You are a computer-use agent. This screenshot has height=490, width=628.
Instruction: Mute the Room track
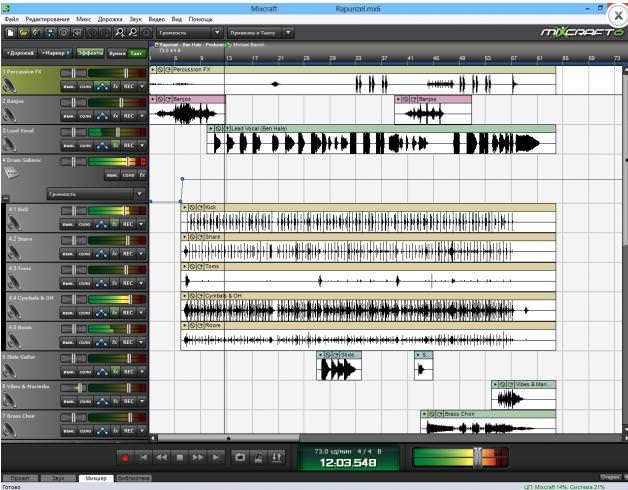[x=68, y=342]
